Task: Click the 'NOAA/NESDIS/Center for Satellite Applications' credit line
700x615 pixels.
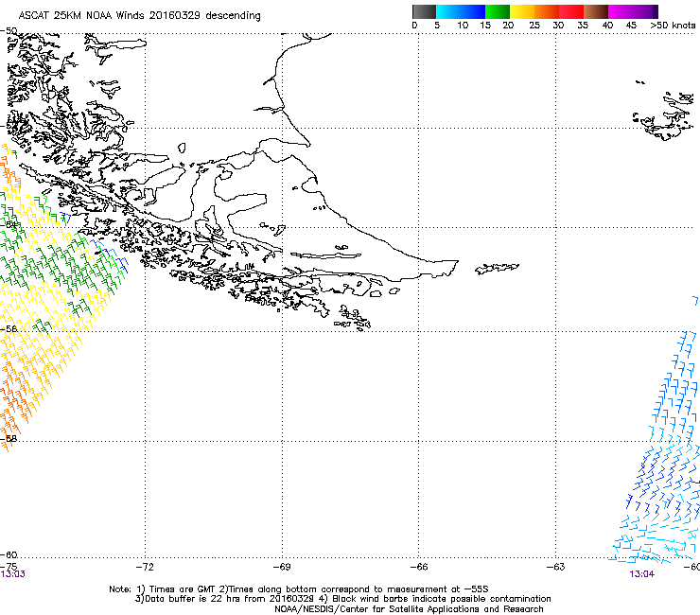Action: (409, 609)
